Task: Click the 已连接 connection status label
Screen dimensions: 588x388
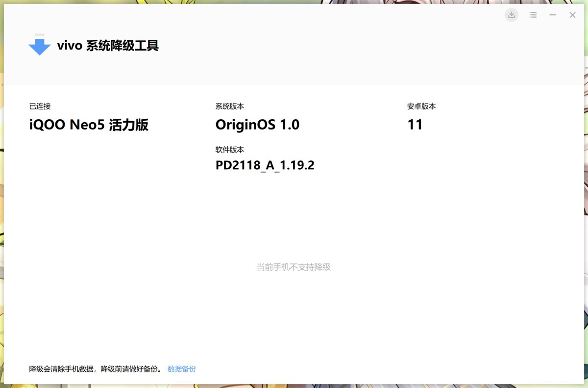Action: pos(40,106)
